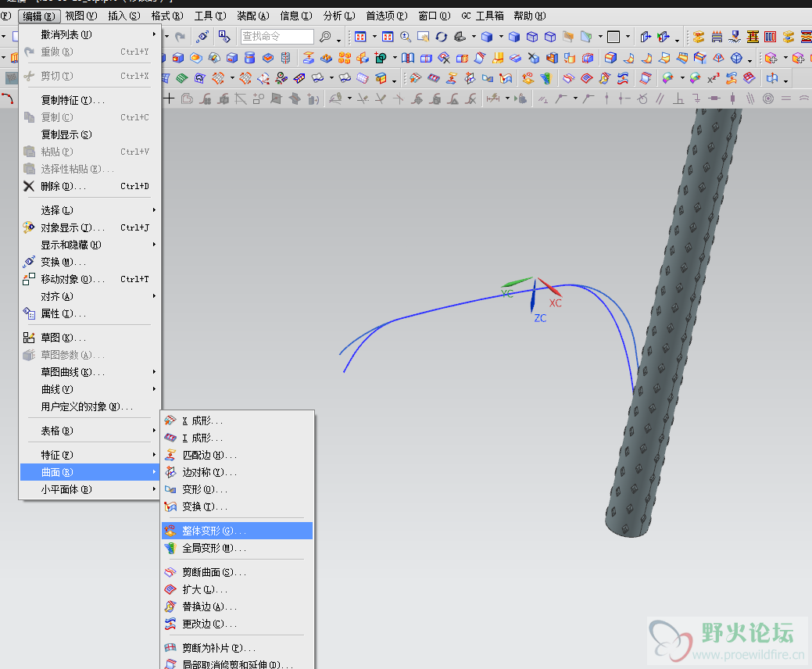Click the blue cylinder feature icon
Screen dimensions: 812x669
click(x=249, y=58)
